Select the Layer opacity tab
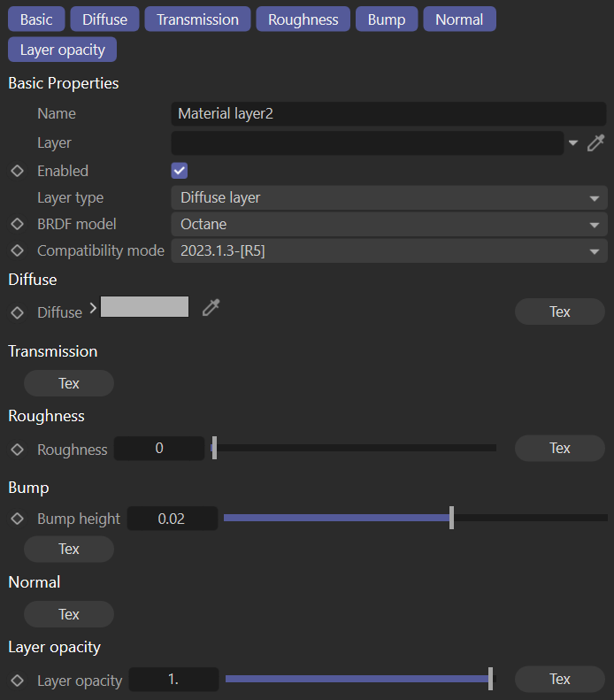Viewport: 614px width, 700px height. (62, 50)
